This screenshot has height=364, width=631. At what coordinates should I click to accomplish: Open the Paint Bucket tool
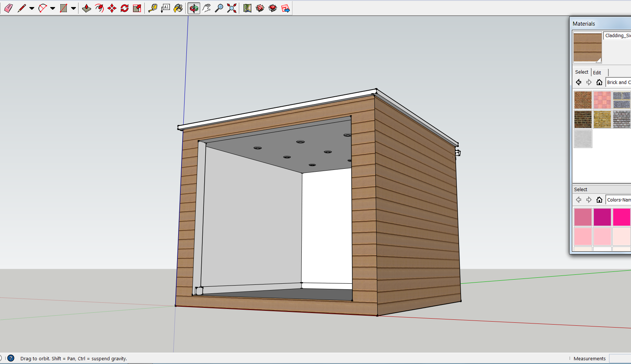click(x=178, y=8)
